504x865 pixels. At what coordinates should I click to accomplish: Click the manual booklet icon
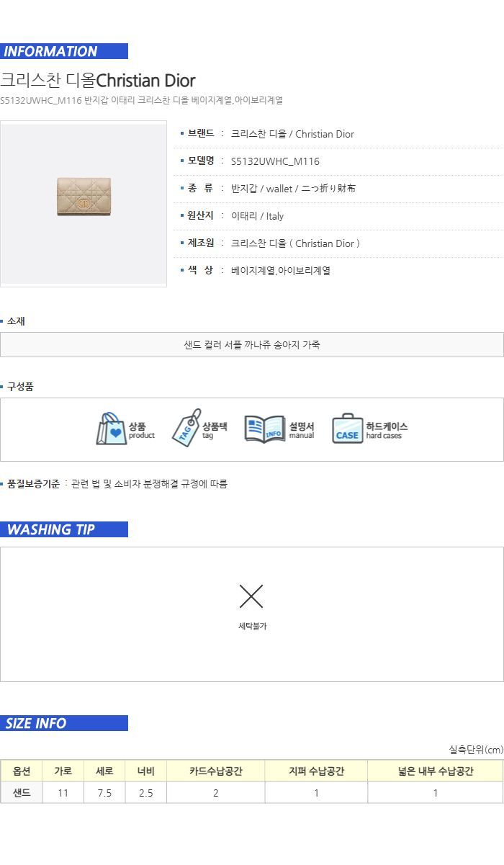pyautogui.click(x=265, y=429)
